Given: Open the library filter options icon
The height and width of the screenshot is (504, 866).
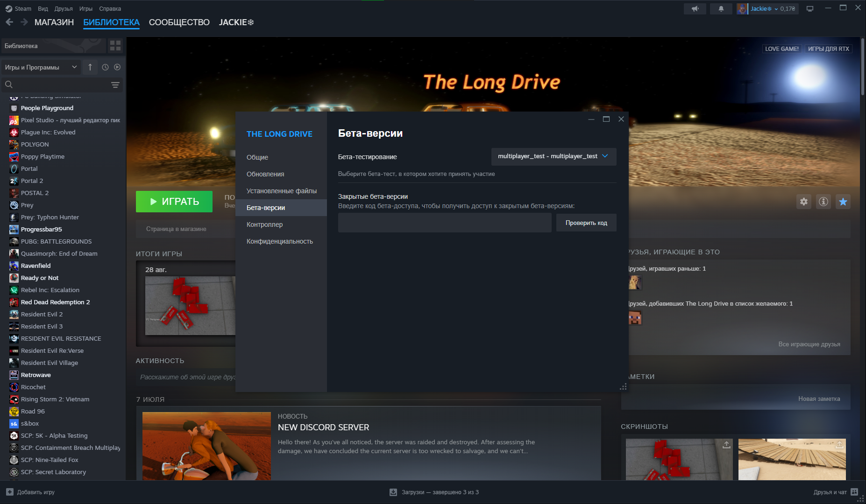Looking at the screenshot, I should [115, 85].
